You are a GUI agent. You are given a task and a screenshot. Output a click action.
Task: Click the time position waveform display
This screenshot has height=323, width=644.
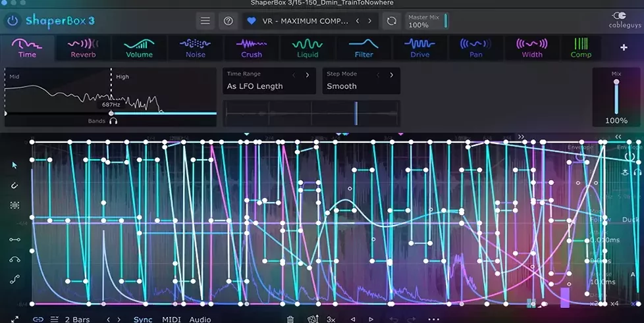pyautogui.click(x=311, y=113)
